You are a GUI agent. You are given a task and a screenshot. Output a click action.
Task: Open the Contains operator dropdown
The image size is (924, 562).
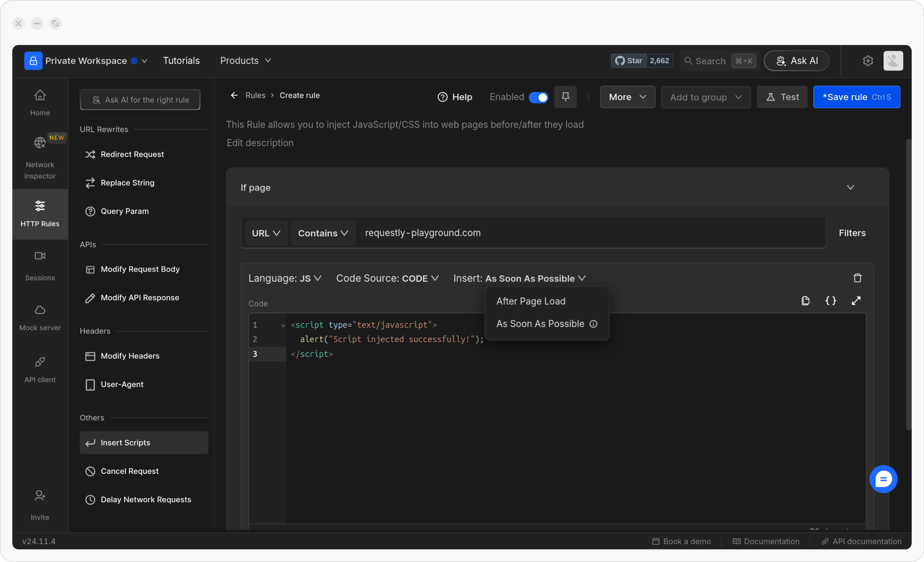point(323,233)
